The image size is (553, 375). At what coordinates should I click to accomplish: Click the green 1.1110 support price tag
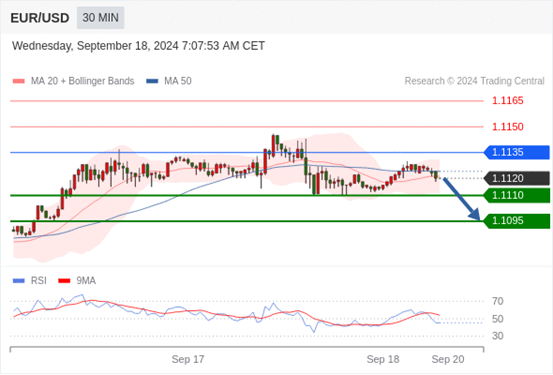click(x=517, y=195)
